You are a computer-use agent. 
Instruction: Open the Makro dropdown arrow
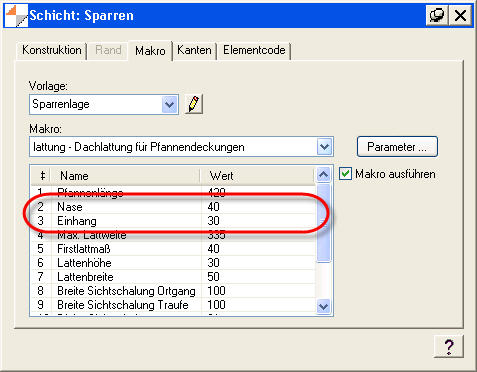[x=324, y=147]
